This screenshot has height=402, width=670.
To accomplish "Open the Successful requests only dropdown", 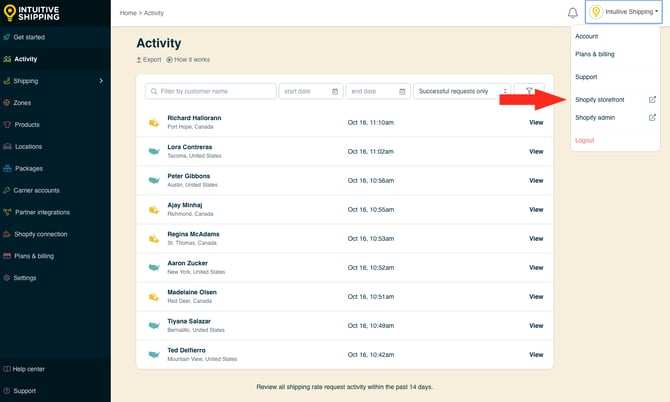I will 461,91.
